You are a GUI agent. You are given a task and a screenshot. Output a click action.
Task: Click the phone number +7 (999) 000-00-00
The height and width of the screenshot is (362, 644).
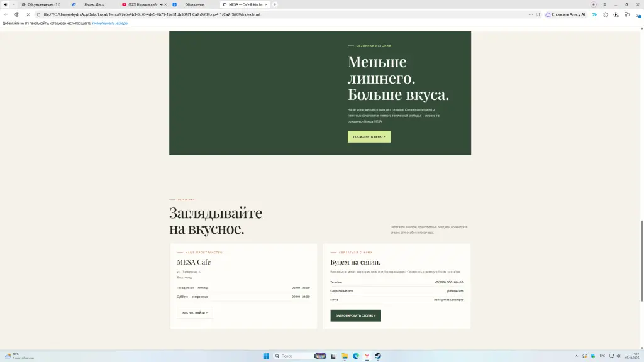449,282
